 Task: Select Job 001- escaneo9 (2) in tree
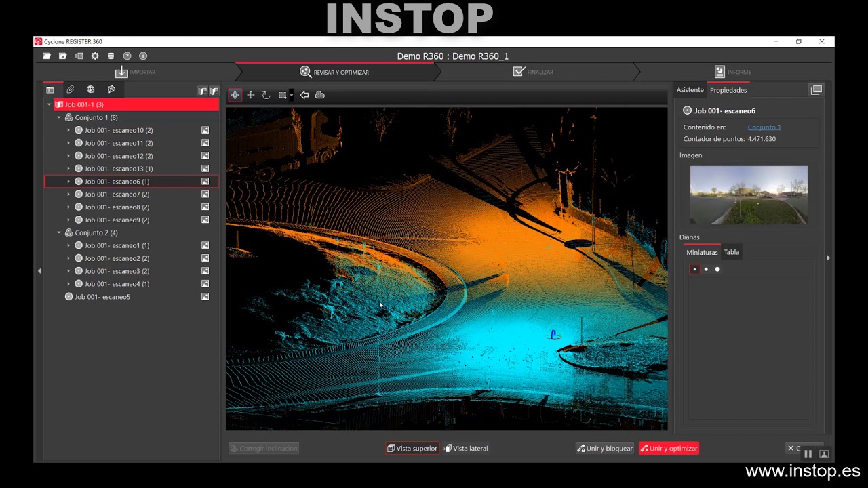point(117,220)
